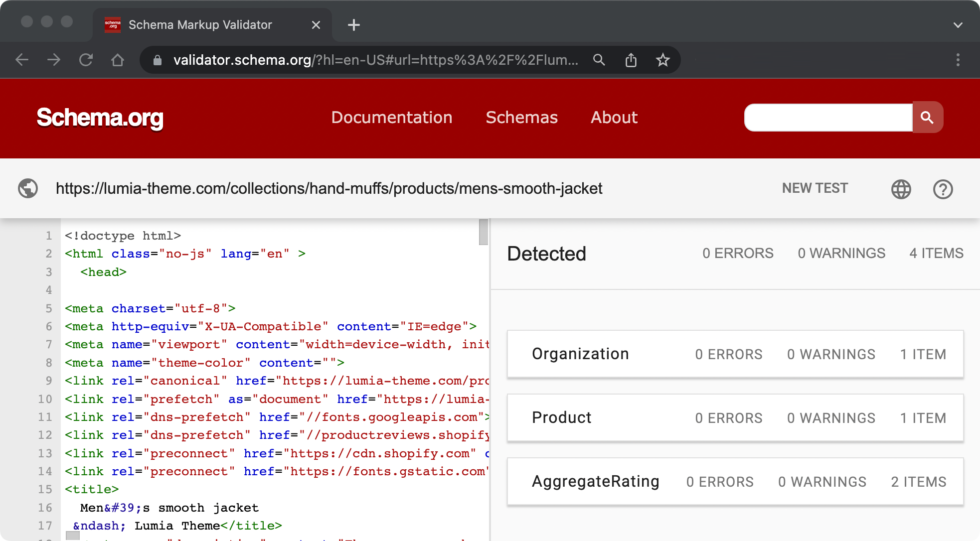Click the share icon in address bar
Viewport: 980px width, 541px height.
coord(631,60)
